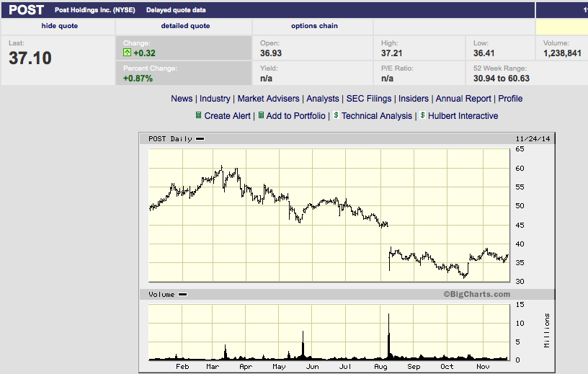Click the high price 37.21
Image resolution: width=588 pixels, height=374 pixels.
click(391, 53)
